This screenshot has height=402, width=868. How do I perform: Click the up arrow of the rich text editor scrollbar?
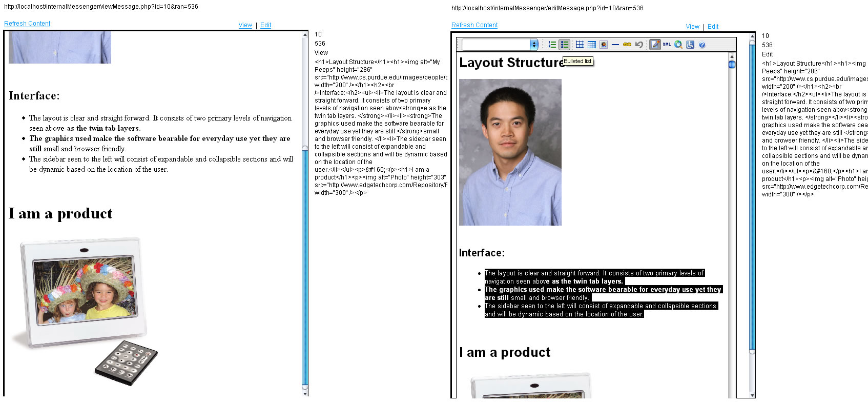[732, 56]
